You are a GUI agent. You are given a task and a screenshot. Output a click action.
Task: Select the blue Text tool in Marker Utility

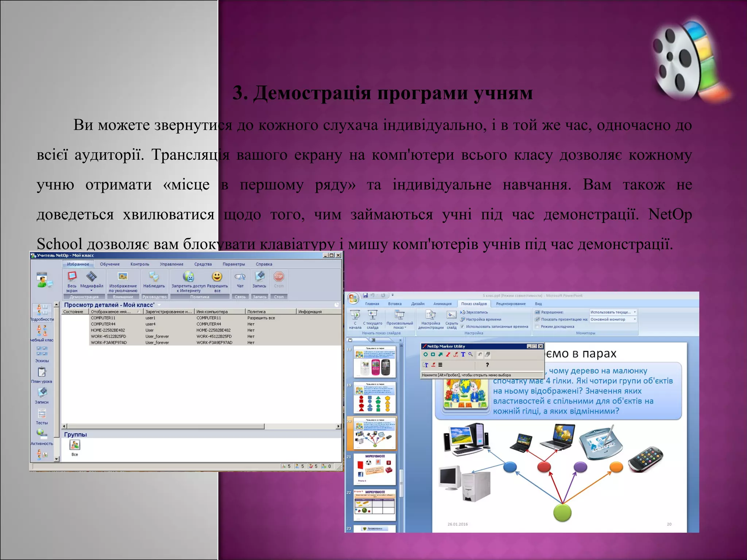click(463, 354)
